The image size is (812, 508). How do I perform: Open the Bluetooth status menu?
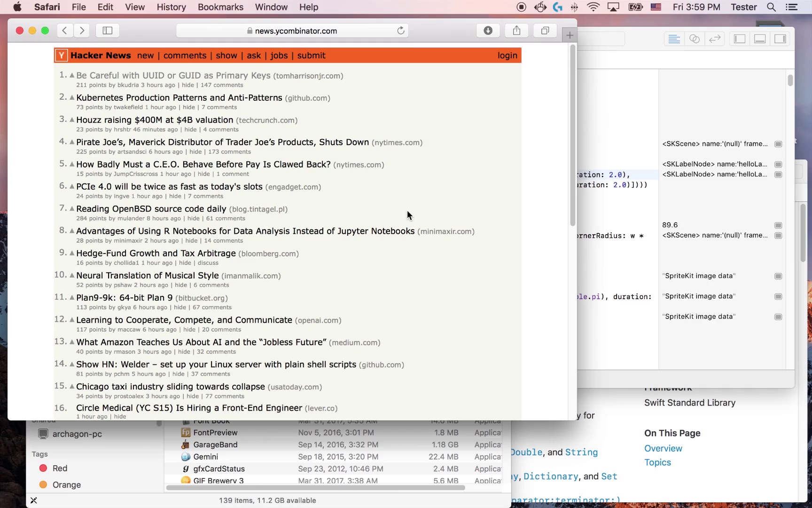tap(574, 7)
